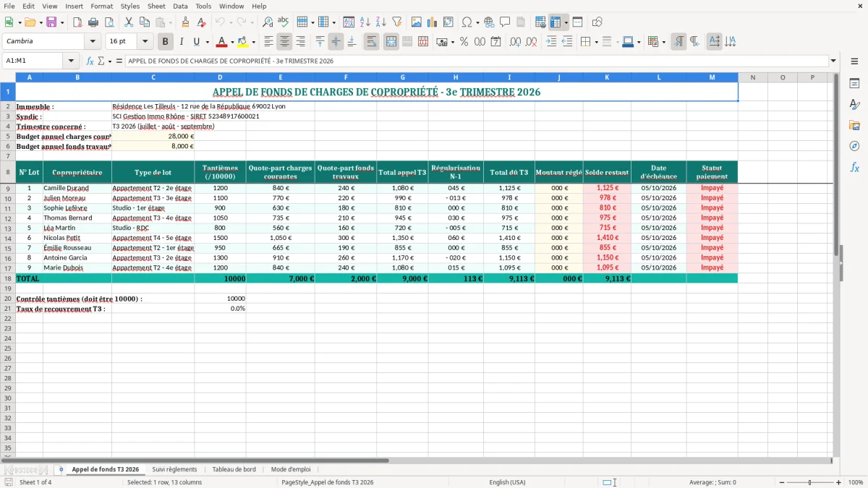Open the Freeze Rows and Columns dropdown arrow
868x488 pixels.
coord(566,22)
